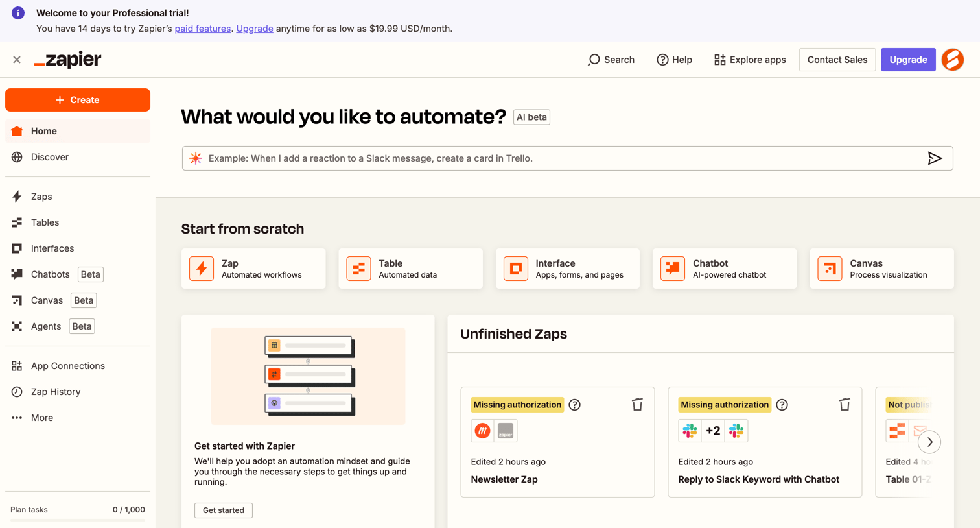Click the Upgrade link in banner

pyautogui.click(x=255, y=29)
